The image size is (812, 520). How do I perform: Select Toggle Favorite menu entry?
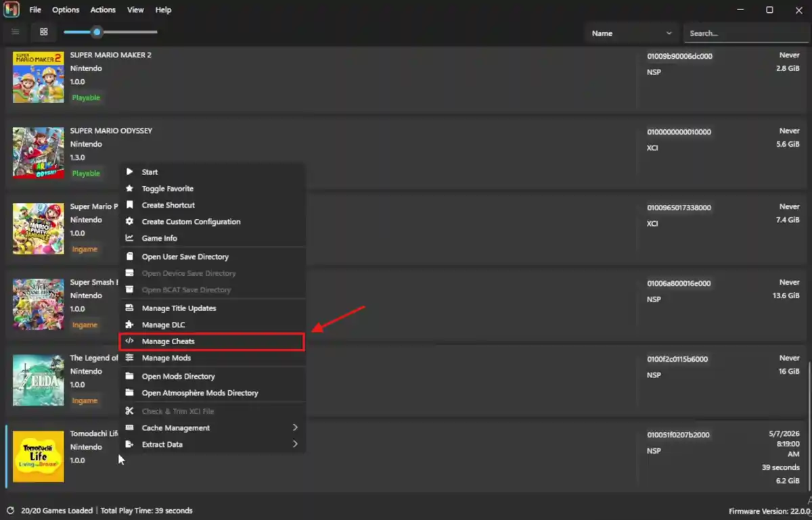point(212,189)
